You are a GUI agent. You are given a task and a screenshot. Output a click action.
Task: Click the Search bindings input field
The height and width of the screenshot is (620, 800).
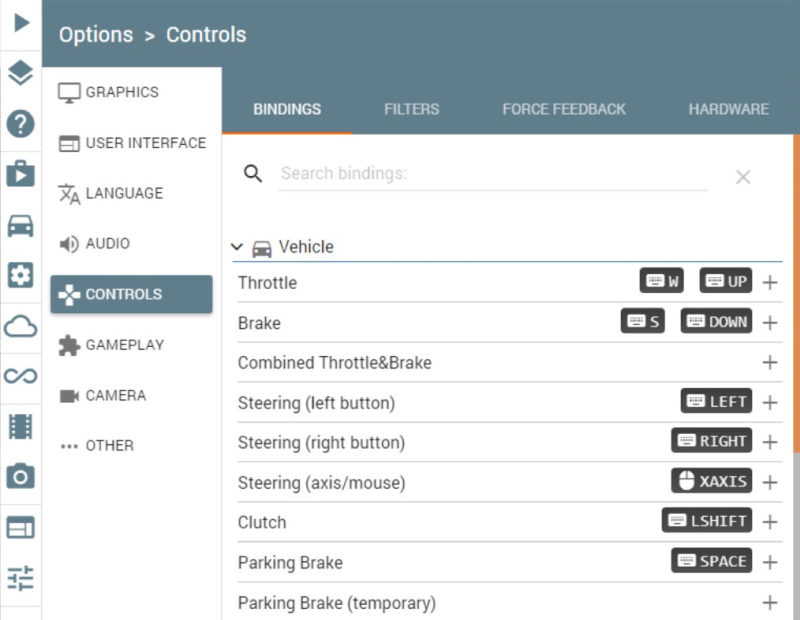[492, 174]
